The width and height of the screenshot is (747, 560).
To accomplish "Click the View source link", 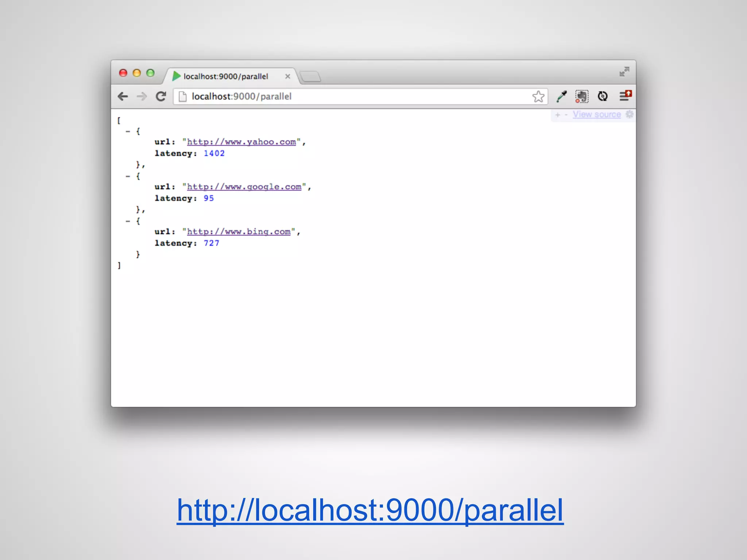I will (x=597, y=114).
